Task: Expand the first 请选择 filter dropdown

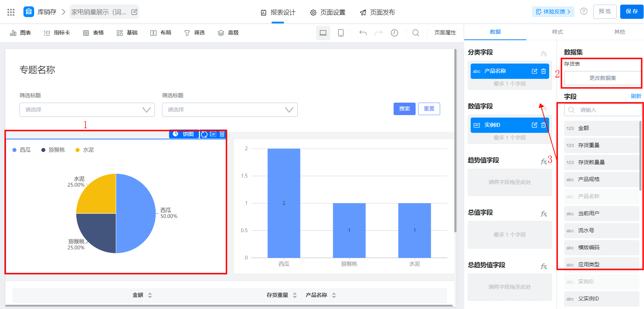Action: point(87,110)
